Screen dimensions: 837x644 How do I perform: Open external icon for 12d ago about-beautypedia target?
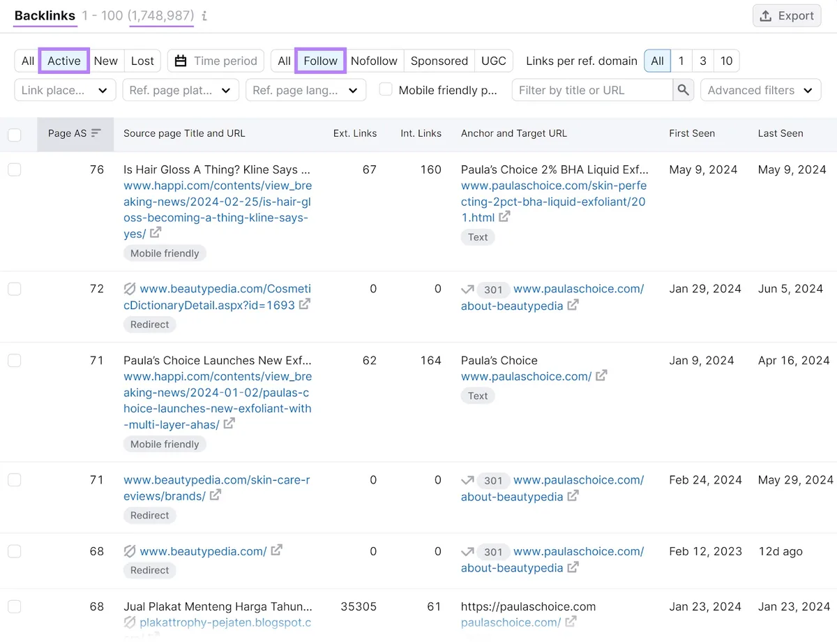click(x=573, y=567)
